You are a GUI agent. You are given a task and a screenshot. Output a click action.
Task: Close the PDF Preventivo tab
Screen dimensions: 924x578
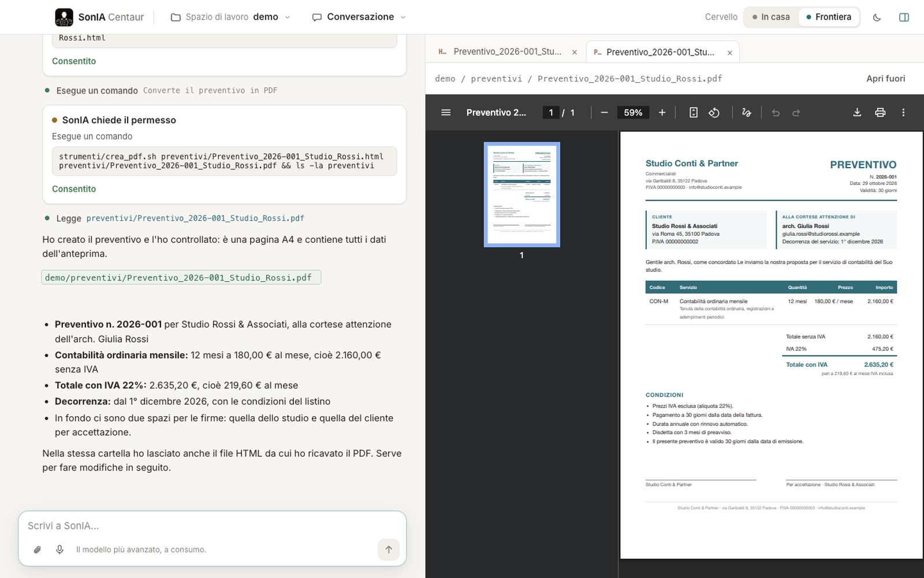click(730, 53)
